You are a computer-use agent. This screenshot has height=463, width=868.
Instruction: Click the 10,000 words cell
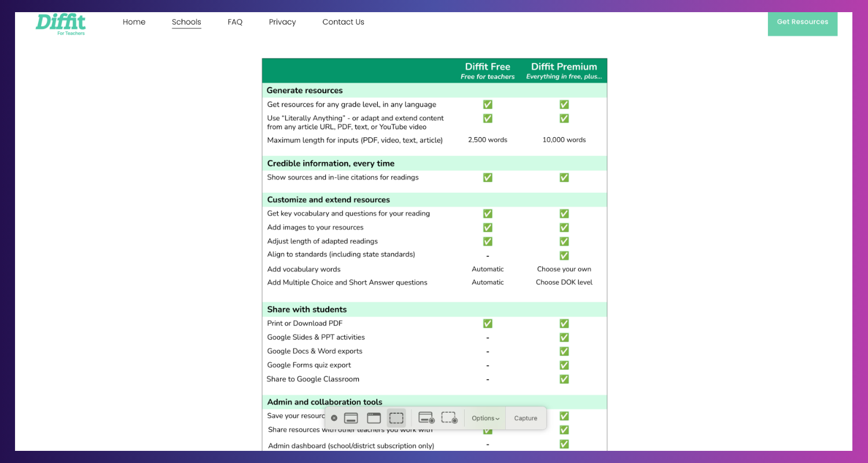pyautogui.click(x=564, y=140)
